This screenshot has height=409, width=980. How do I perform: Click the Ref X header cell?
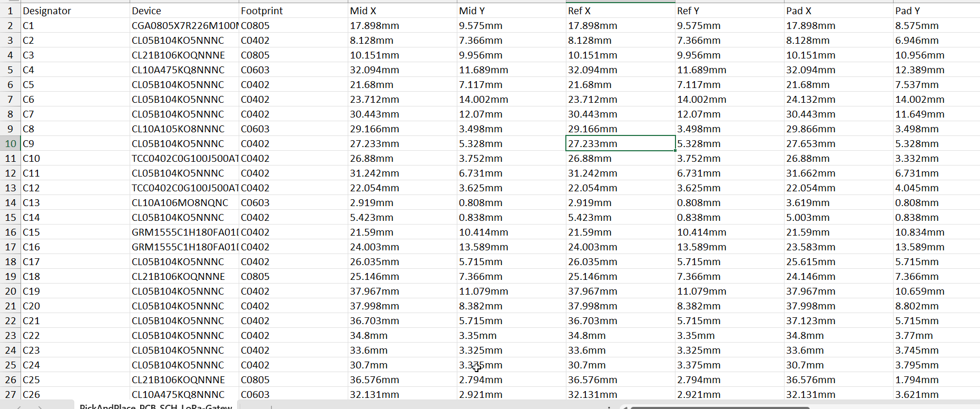tap(620, 11)
